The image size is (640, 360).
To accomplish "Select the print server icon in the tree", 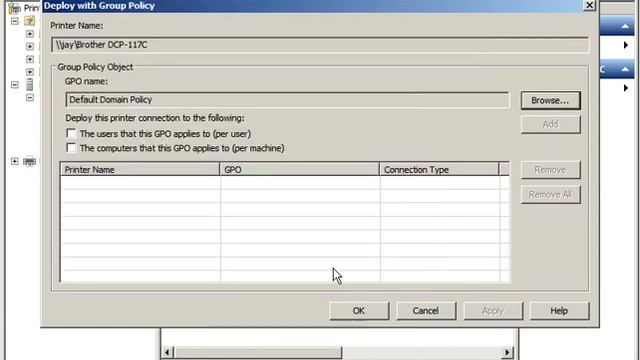I will (29, 84).
